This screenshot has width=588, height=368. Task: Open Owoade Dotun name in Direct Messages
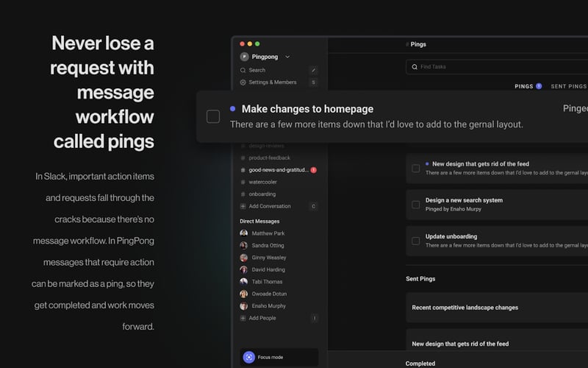coord(269,294)
